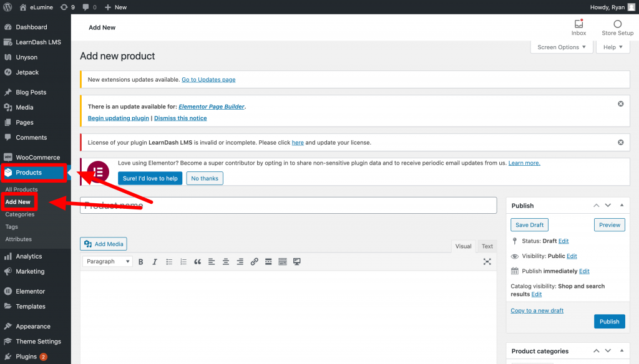The image size is (639, 364).
Task: Open the Store Setup icon
Action: (x=617, y=27)
